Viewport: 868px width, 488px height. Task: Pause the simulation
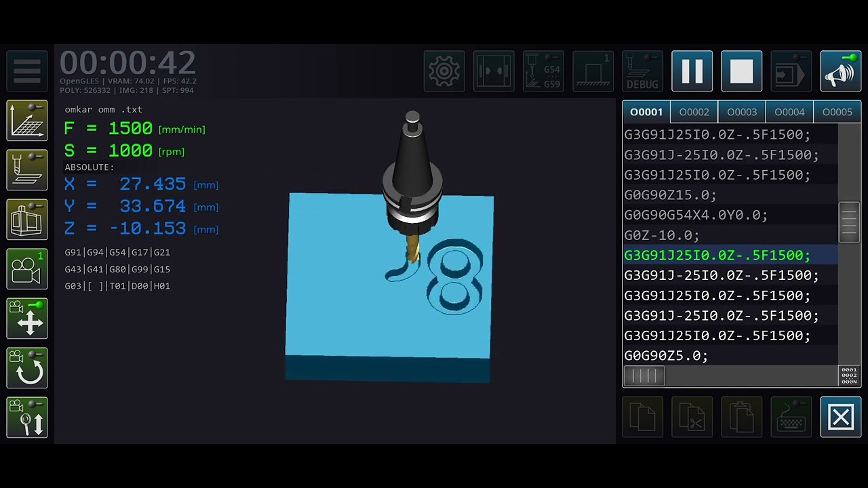(692, 71)
